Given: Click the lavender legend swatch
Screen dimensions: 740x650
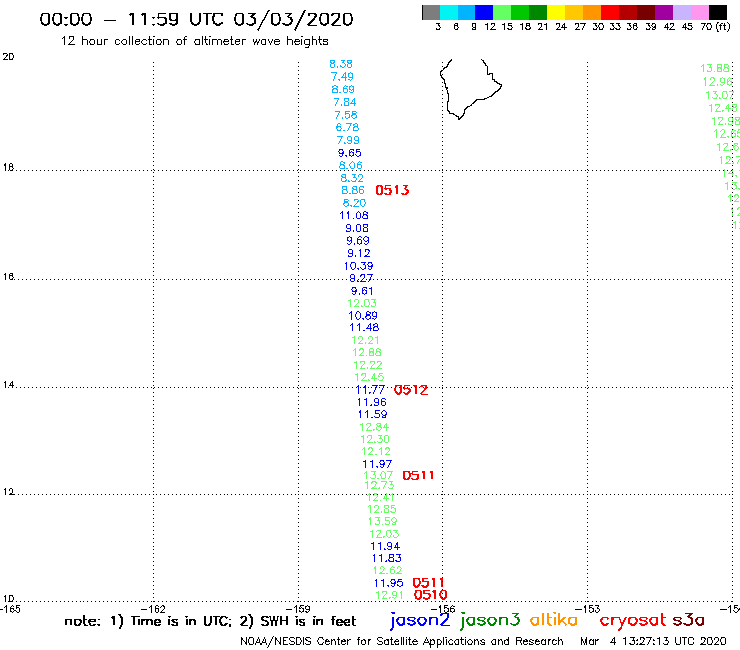Looking at the screenshot, I should pyautogui.click(x=681, y=12).
